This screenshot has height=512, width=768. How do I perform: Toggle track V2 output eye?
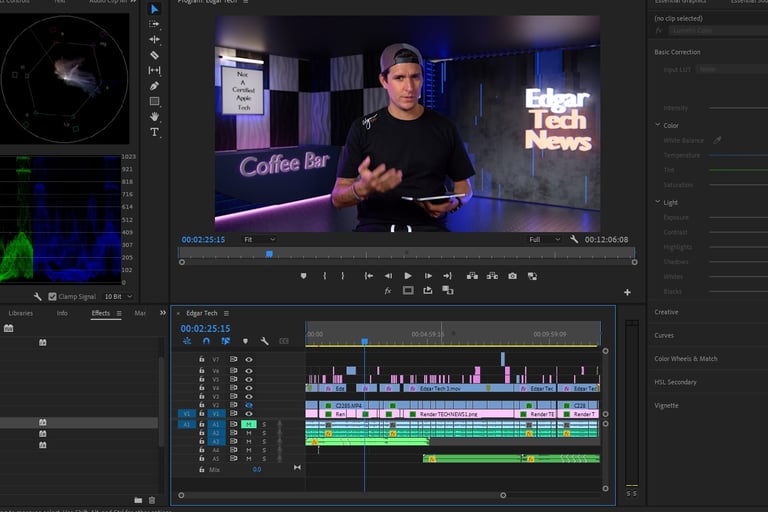249,405
